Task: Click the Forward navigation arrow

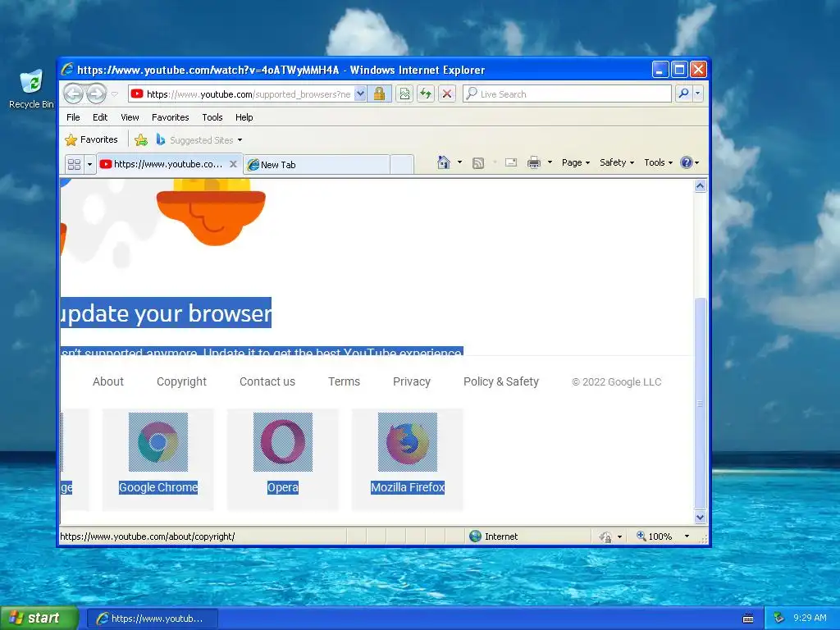Action: (x=97, y=94)
